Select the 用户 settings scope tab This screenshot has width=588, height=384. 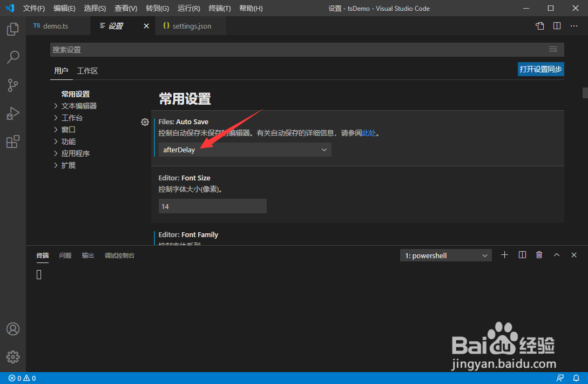[61, 71]
